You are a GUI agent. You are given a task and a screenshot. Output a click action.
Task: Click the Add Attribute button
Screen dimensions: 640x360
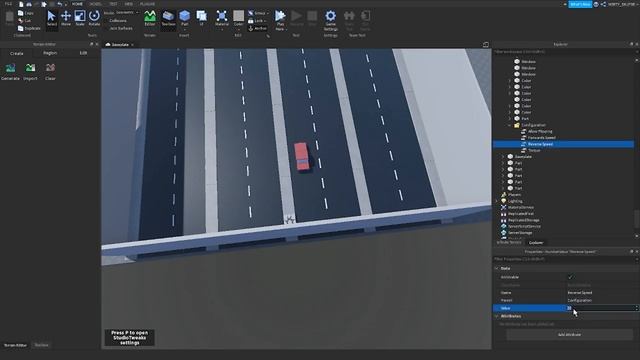569,334
